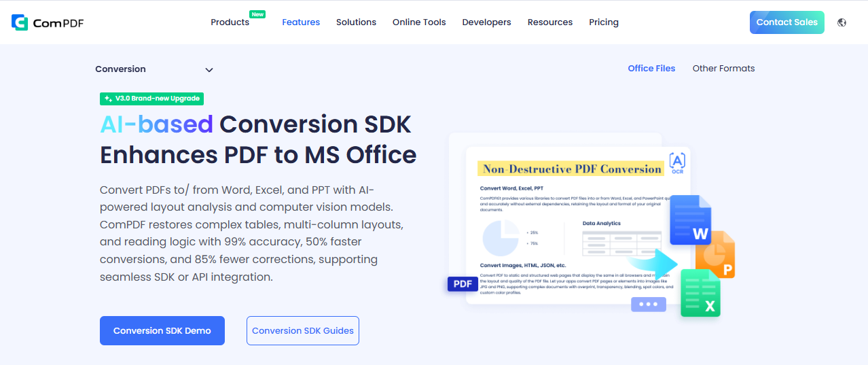Click the Data Analytics table graphic
Screen dimensions: 868x365
click(x=621, y=243)
